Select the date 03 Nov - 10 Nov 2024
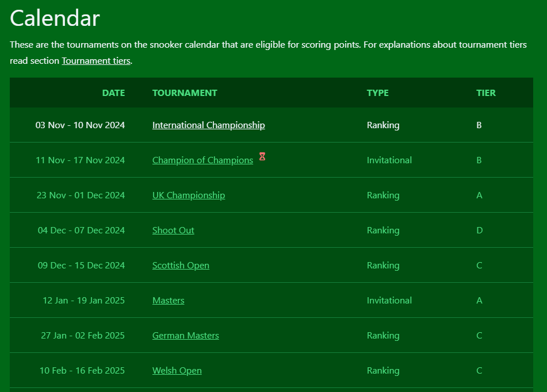This screenshot has height=392, width=547. click(x=80, y=125)
